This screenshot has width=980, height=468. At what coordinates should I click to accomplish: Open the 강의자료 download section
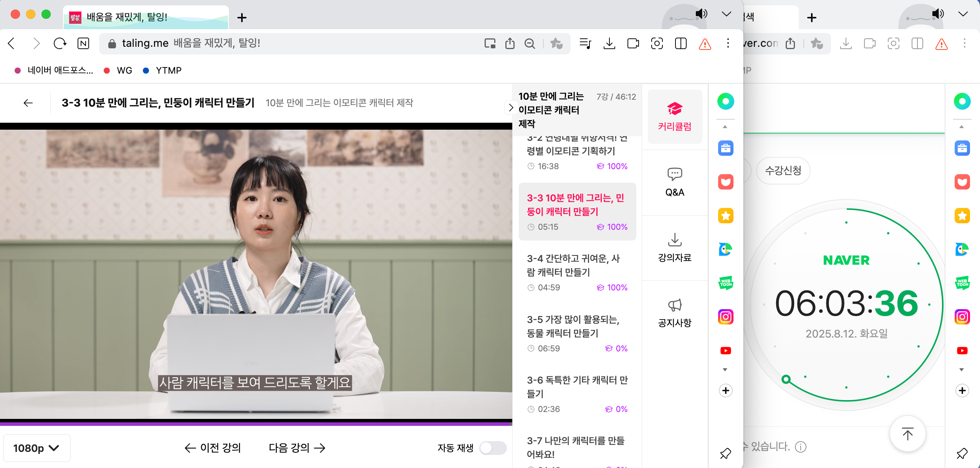[x=674, y=247]
